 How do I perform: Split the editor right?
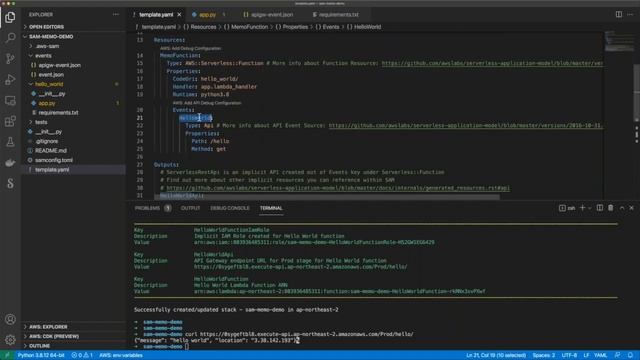click(619, 14)
